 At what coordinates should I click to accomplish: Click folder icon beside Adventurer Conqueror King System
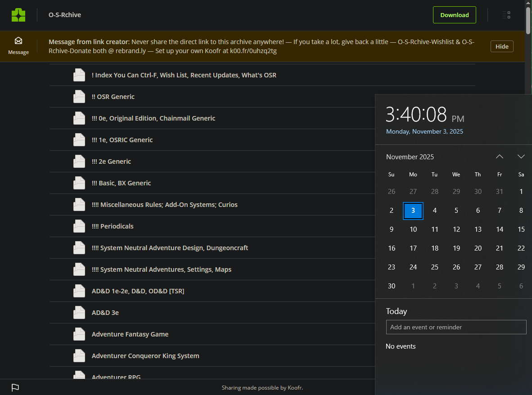79,356
